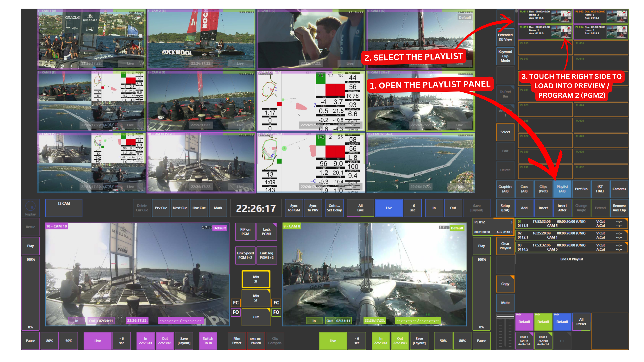Toggle Keyword Clip Mode

pos(505,56)
